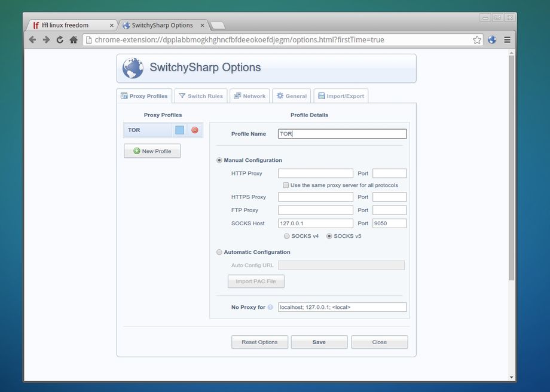Click the Auto Config URL field
Viewport: 550px width, 392px height.
(x=341, y=265)
